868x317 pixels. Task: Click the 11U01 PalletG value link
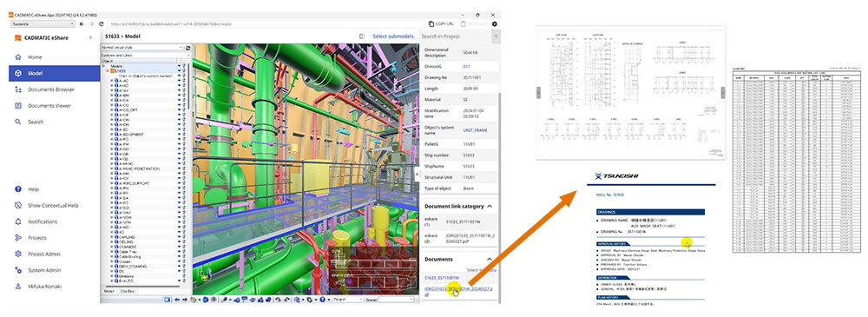tap(469, 144)
